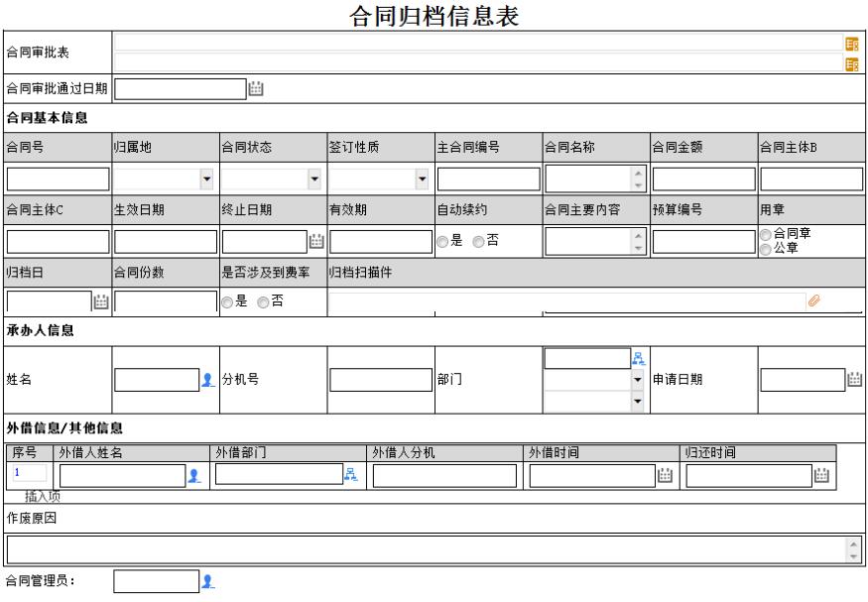The height and width of the screenshot is (602, 868).
Task: Click the 归档扫描件 attachment field
Action: [x=567, y=302]
